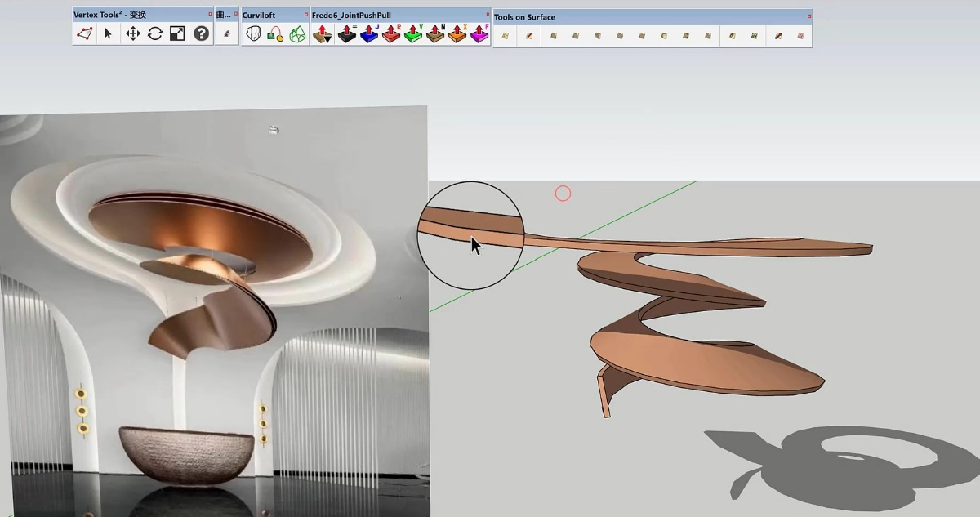Select Tools on Surface contour editor icon

click(778, 35)
